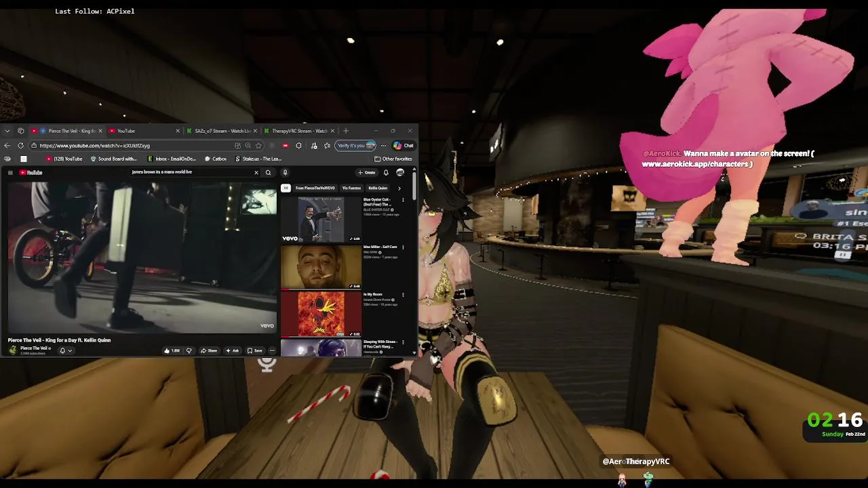This screenshot has height=488, width=868.
Task: Click the YouTube logo in the page header
Action: (31, 172)
